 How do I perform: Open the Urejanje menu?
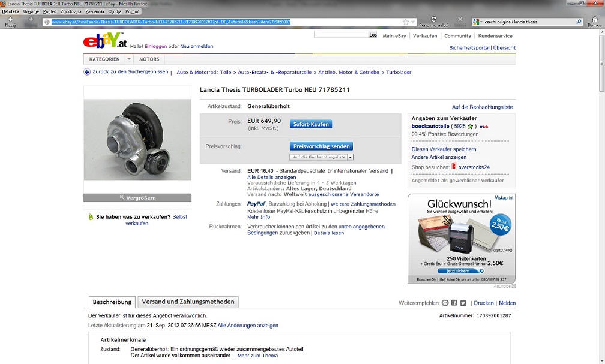pos(32,11)
